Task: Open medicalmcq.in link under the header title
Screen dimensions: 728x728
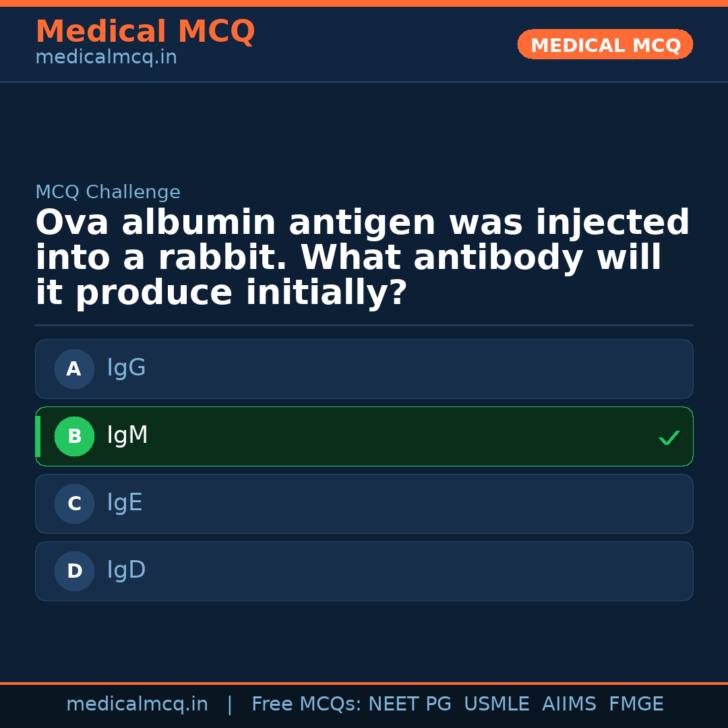Action: [106, 58]
